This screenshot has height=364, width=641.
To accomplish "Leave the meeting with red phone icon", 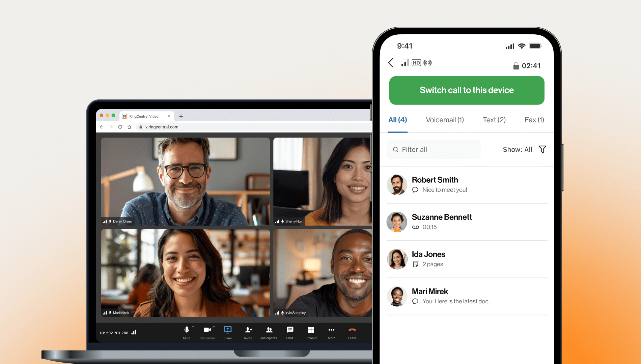I will point(352,330).
